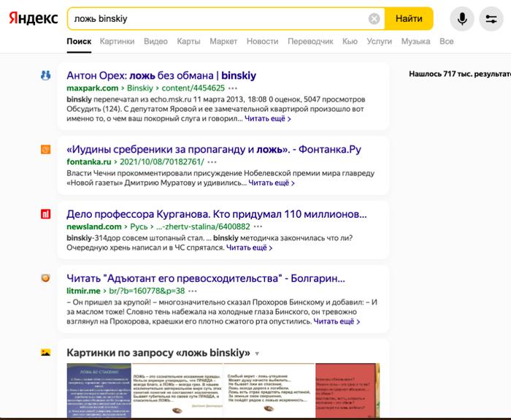Expand 'Читать ещё' in the maxpark result
The height and width of the screenshot is (420, 511).
pos(268,118)
